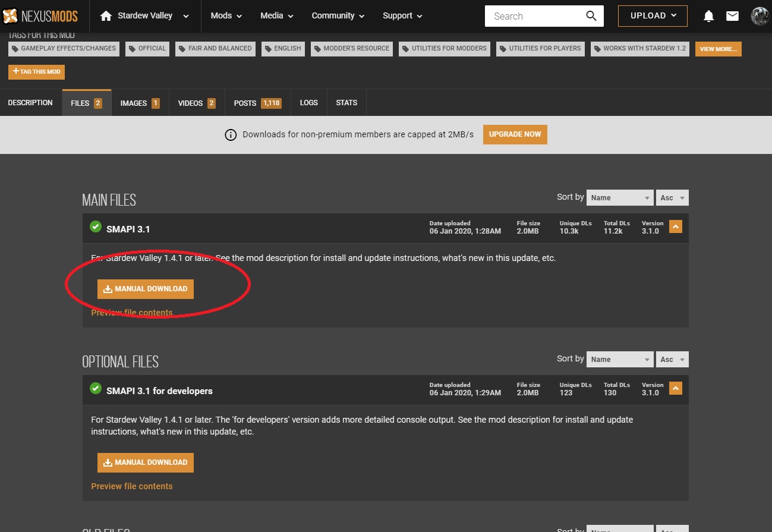Click the SMAPI 3.1 file title
This screenshot has width=772, height=532.
click(x=128, y=229)
